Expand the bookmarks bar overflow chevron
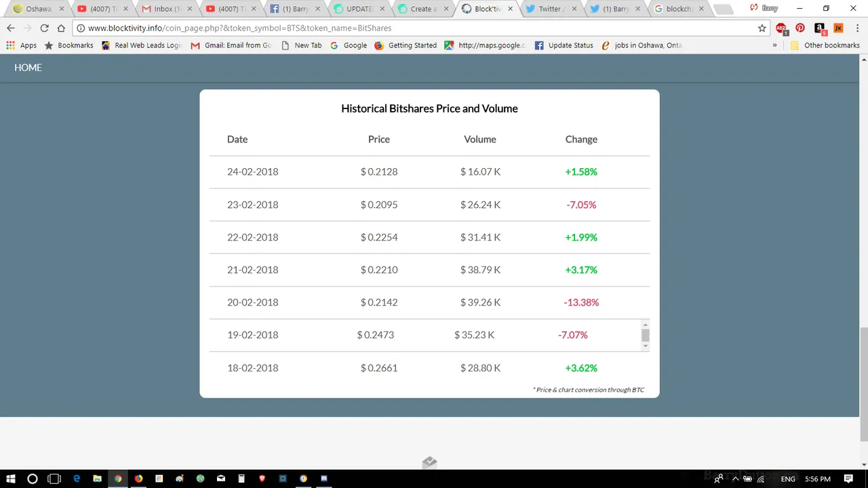This screenshot has height=488, width=868. 774,45
